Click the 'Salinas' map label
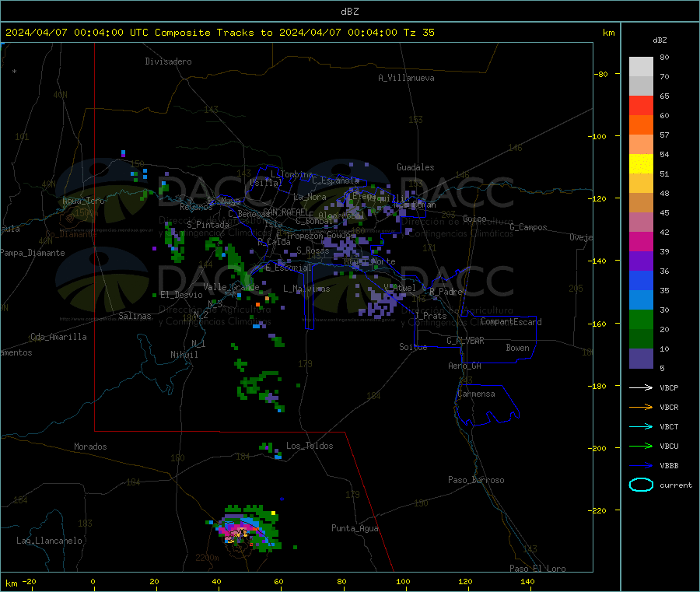700x592 pixels. coord(135,316)
